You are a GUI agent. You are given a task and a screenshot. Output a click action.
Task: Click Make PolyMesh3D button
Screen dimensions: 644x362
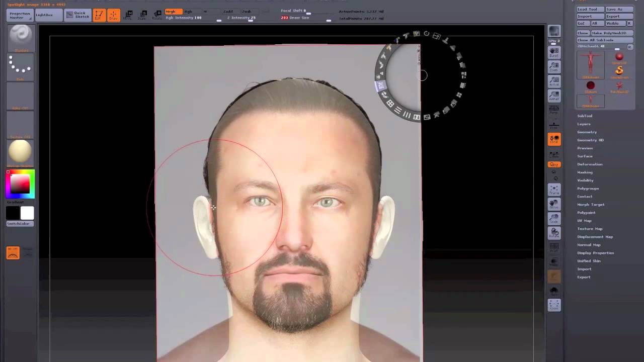coord(611,33)
